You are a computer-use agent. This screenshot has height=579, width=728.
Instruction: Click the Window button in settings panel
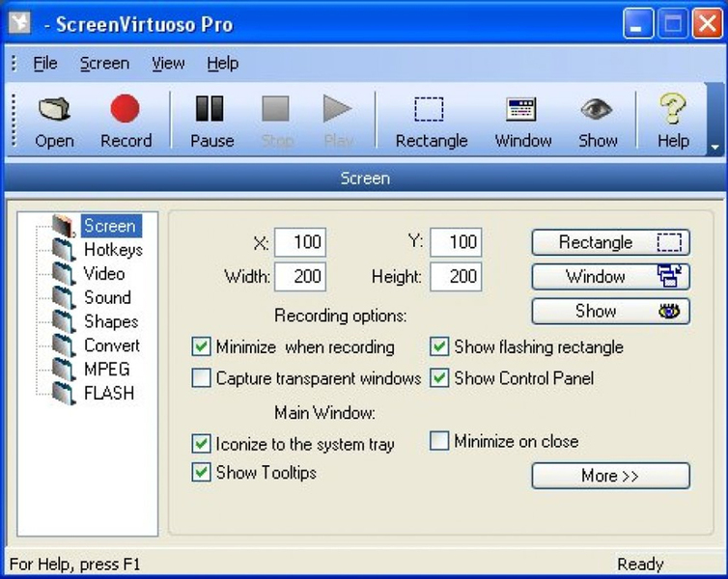[x=610, y=277]
